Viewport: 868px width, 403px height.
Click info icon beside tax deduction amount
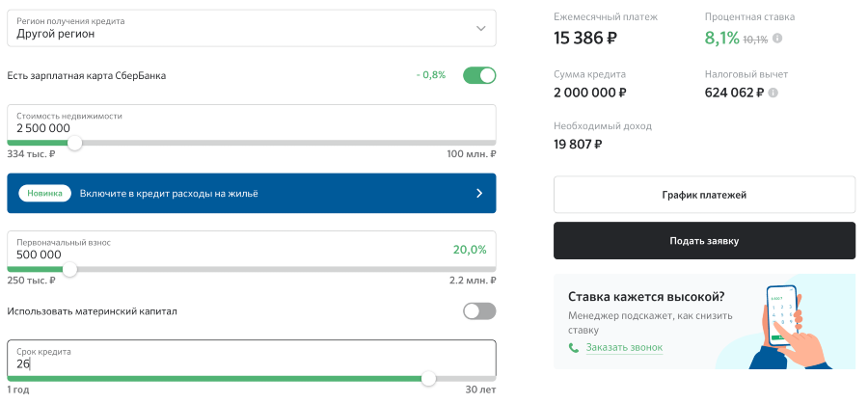tap(773, 94)
